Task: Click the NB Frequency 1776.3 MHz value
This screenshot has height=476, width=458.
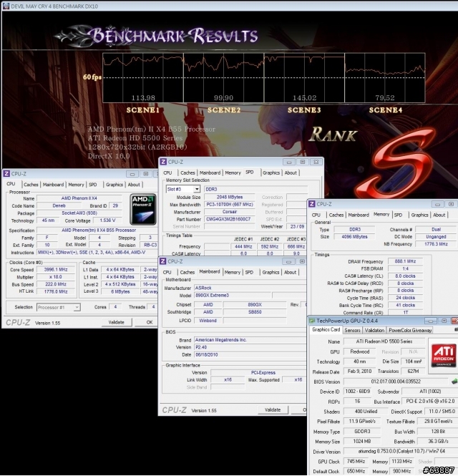Action: coord(436,244)
